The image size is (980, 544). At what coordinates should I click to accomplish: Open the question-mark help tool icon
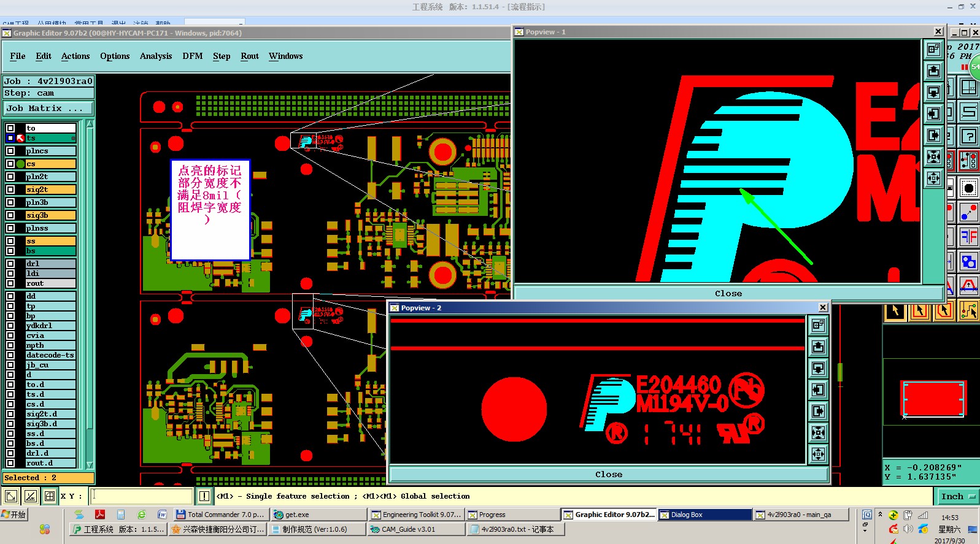(x=969, y=137)
